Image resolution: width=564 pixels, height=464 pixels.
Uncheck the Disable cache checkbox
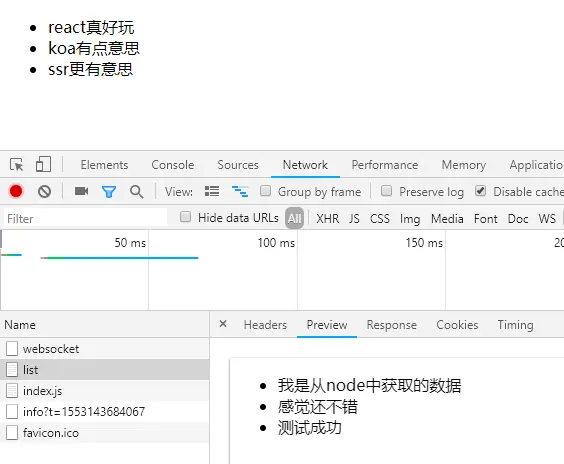click(481, 191)
